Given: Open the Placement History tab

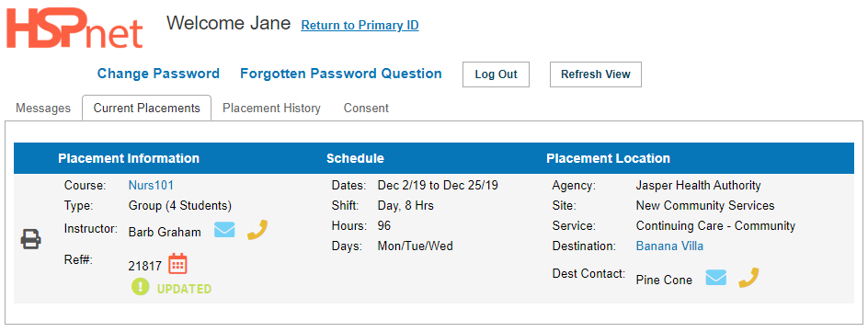Looking at the screenshot, I should point(271,108).
